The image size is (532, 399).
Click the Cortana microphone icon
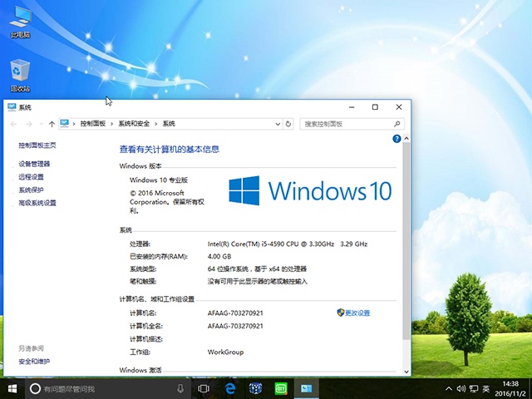pyautogui.click(x=180, y=388)
